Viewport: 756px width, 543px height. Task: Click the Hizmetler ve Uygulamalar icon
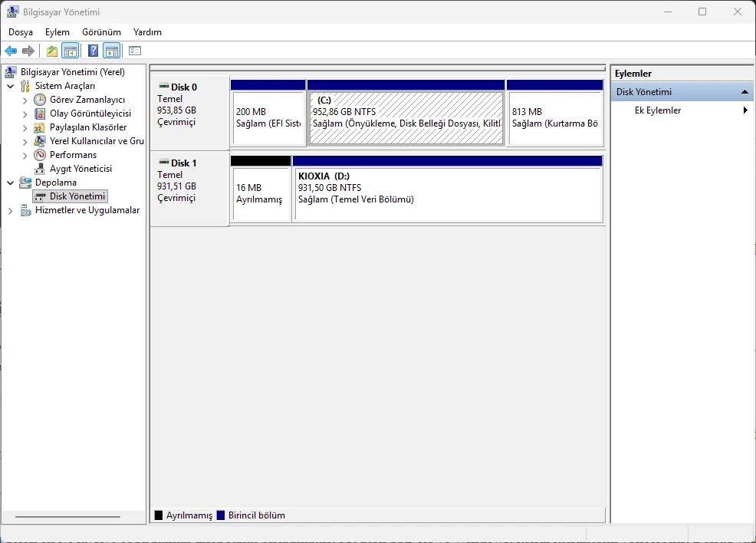25,210
